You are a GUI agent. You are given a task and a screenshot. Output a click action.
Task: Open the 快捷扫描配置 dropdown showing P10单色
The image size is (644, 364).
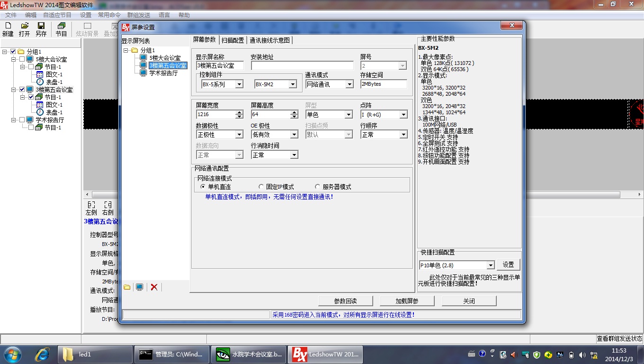coord(490,265)
